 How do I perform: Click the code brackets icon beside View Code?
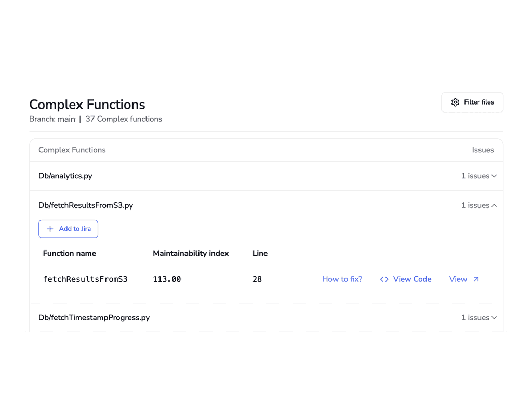tap(384, 279)
